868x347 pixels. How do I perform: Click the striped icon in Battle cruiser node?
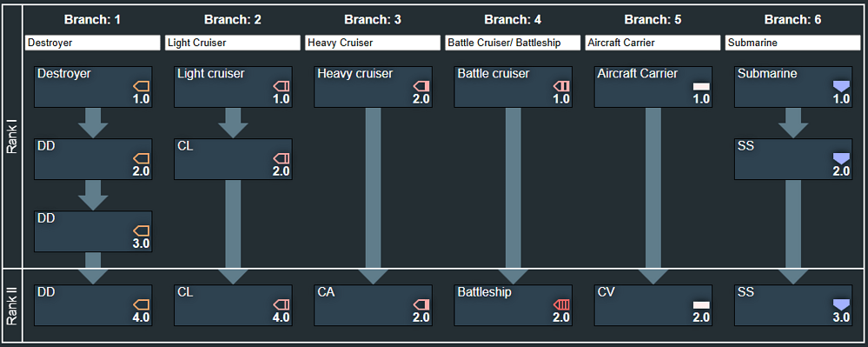tap(562, 86)
